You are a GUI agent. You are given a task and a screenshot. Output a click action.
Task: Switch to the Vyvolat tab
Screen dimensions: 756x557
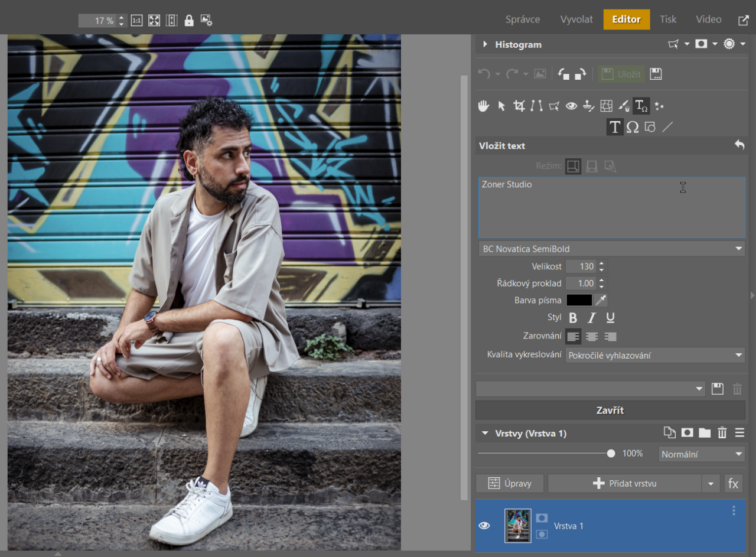(x=576, y=19)
